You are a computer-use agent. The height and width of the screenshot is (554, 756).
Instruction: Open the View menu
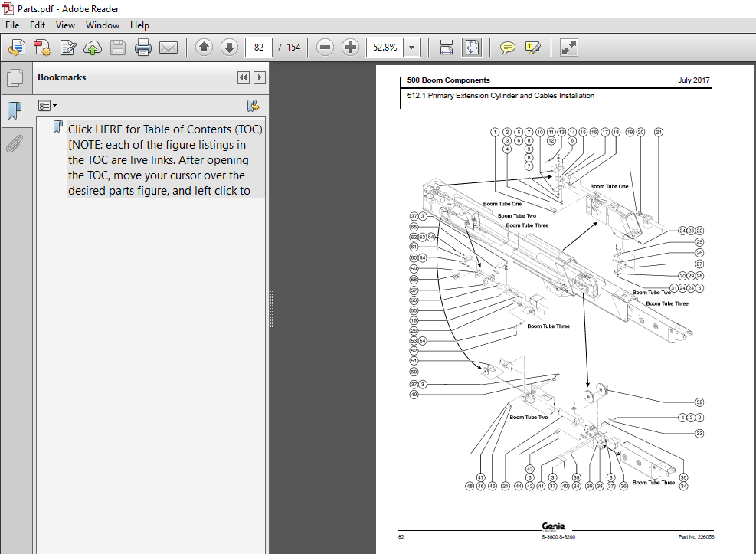(x=65, y=25)
